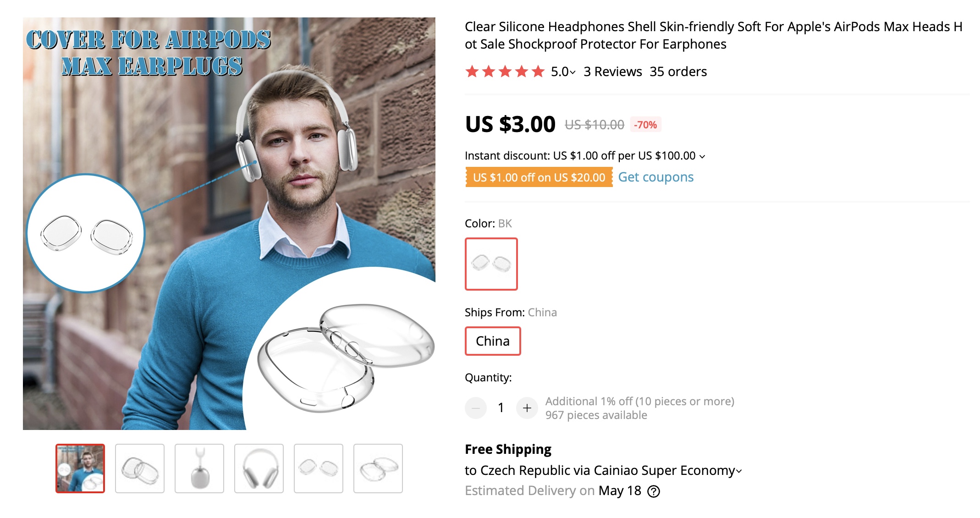Open the 3 Reviews link
The height and width of the screenshot is (518, 980).
click(x=612, y=72)
